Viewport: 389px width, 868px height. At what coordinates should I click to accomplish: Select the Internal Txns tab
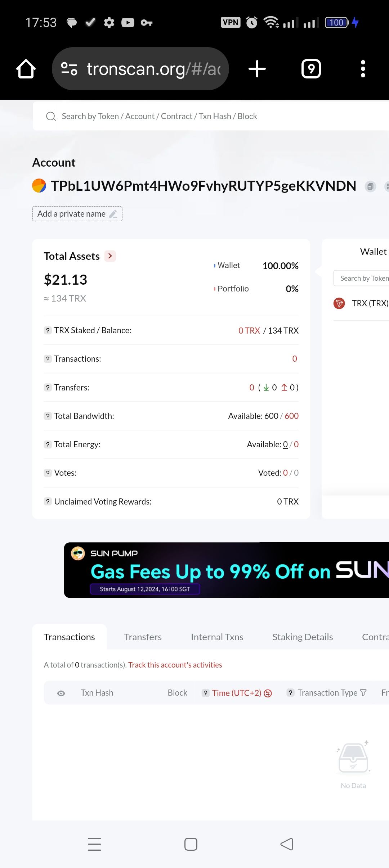[217, 637]
